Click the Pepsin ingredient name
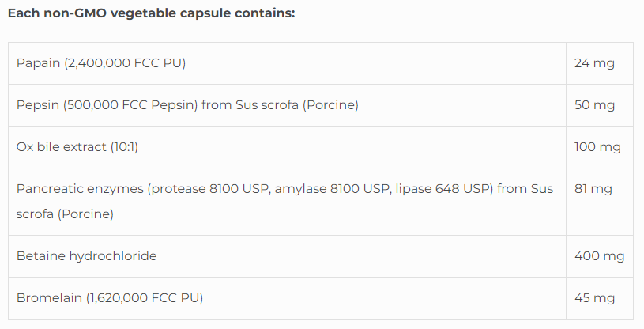The height and width of the screenshot is (329, 644). [36, 105]
